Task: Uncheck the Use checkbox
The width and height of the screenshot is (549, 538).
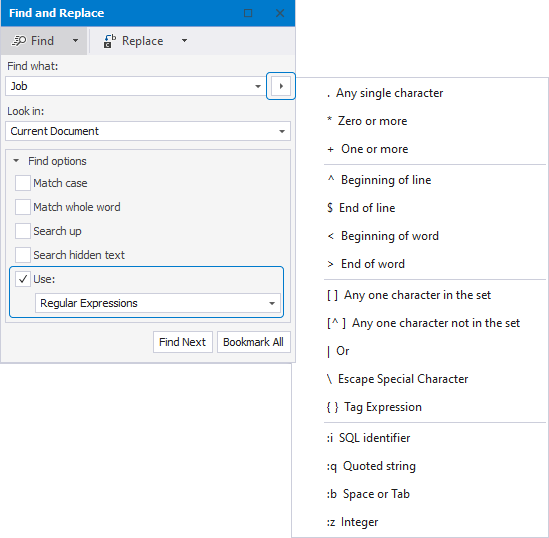Action: coord(23,279)
